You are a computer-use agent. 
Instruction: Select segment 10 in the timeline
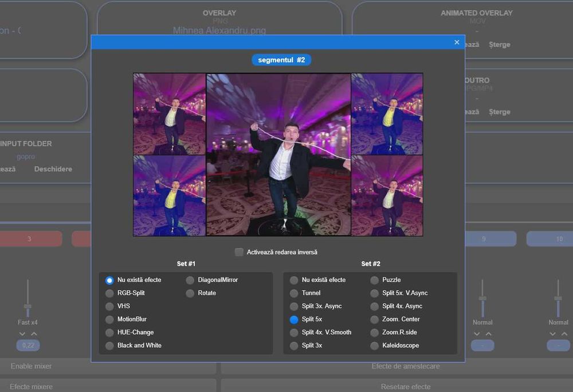point(550,238)
